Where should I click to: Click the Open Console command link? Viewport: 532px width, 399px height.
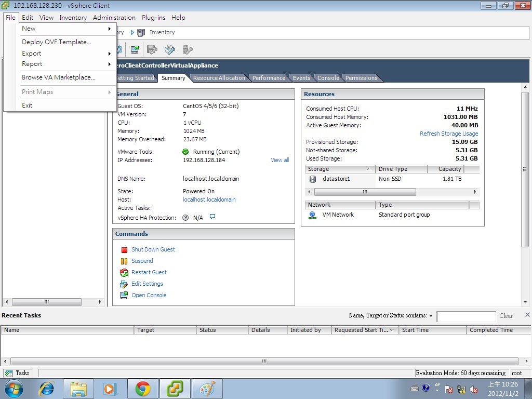pyautogui.click(x=149, y=296)
